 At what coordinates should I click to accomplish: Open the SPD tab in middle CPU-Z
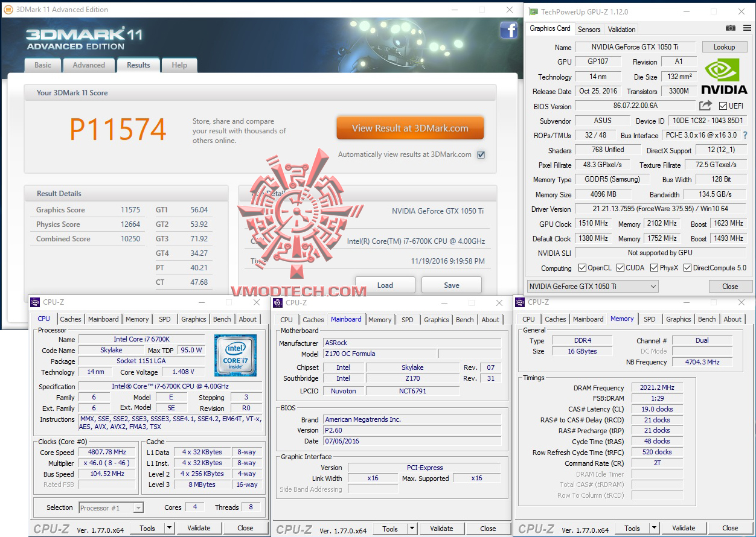(408, 320)
